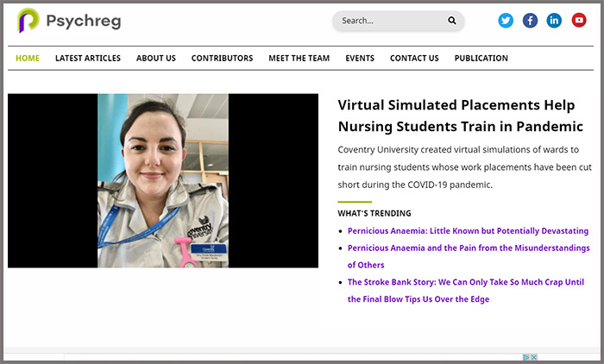Open the About Us menu item

[x=156, y=59]
